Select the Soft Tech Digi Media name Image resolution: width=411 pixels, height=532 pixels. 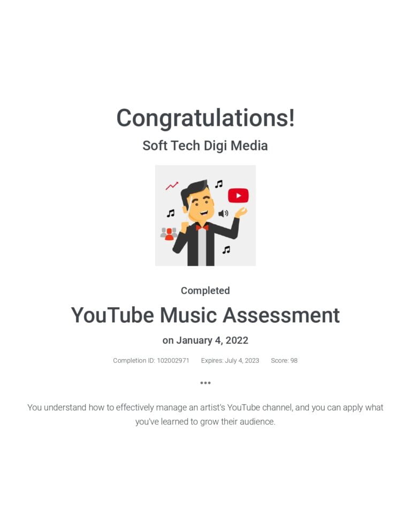click(x=205, y=146)
